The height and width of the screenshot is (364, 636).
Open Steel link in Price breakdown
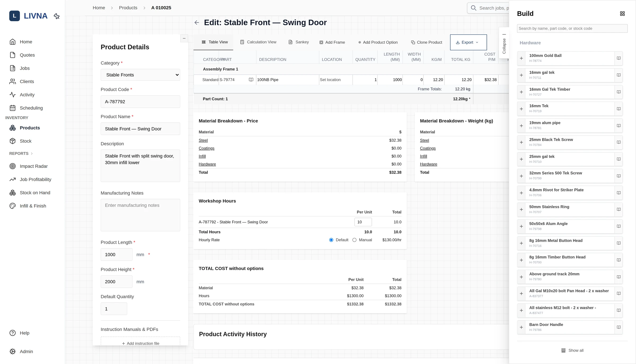(203, 140)
